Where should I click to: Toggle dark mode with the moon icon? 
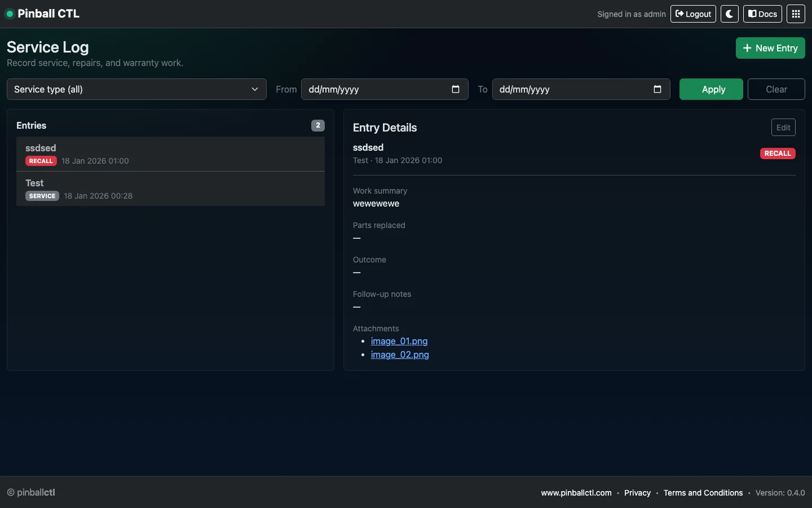(x=730, y=14)
